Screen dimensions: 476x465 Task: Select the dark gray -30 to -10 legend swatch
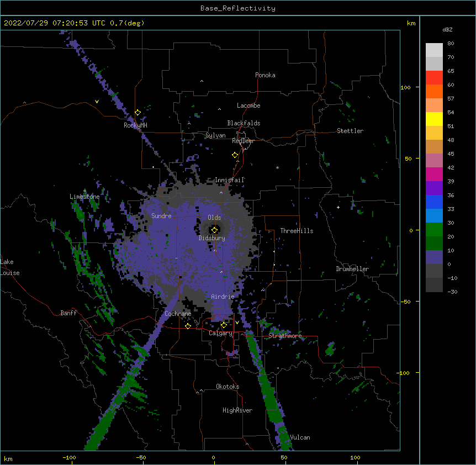pyautogui.click(x=434, y=285)
